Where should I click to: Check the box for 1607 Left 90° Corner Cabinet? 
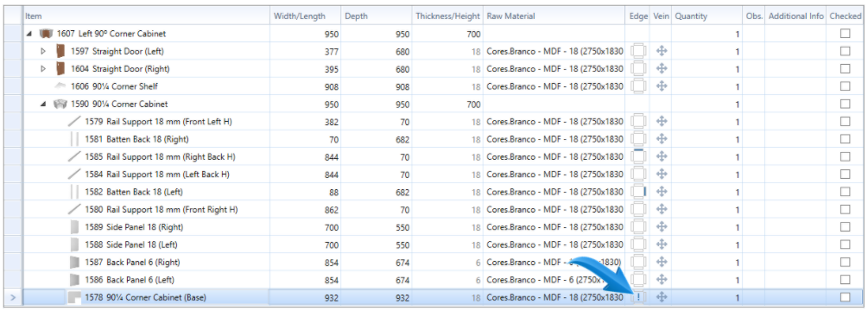[845, 34]
